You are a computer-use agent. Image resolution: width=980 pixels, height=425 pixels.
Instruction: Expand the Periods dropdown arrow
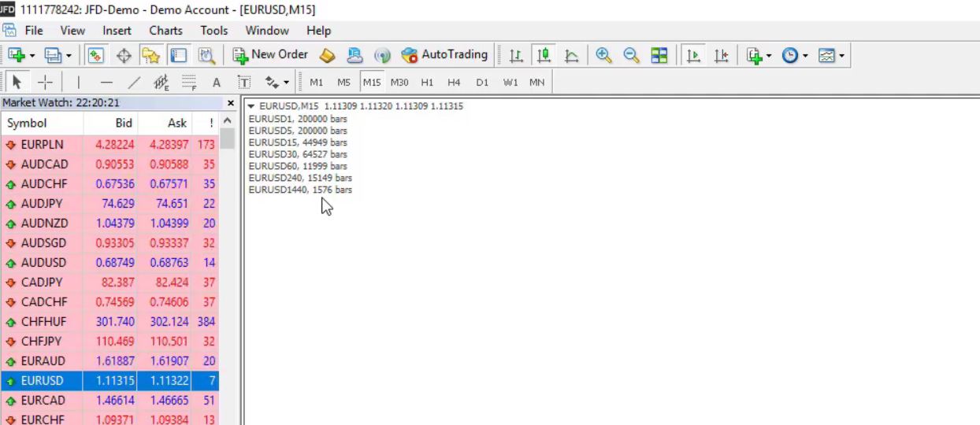pyautogui.click(x=805, y=56)
